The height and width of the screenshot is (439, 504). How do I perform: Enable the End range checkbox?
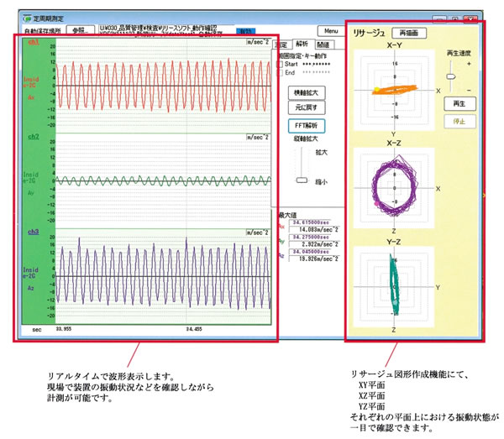(281, 72)
